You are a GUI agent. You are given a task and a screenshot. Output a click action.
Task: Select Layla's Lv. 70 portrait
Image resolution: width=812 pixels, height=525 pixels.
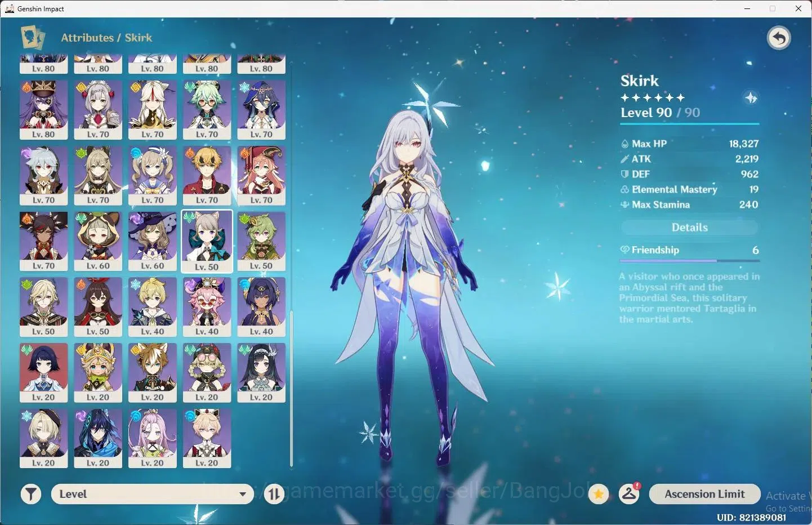261,110
